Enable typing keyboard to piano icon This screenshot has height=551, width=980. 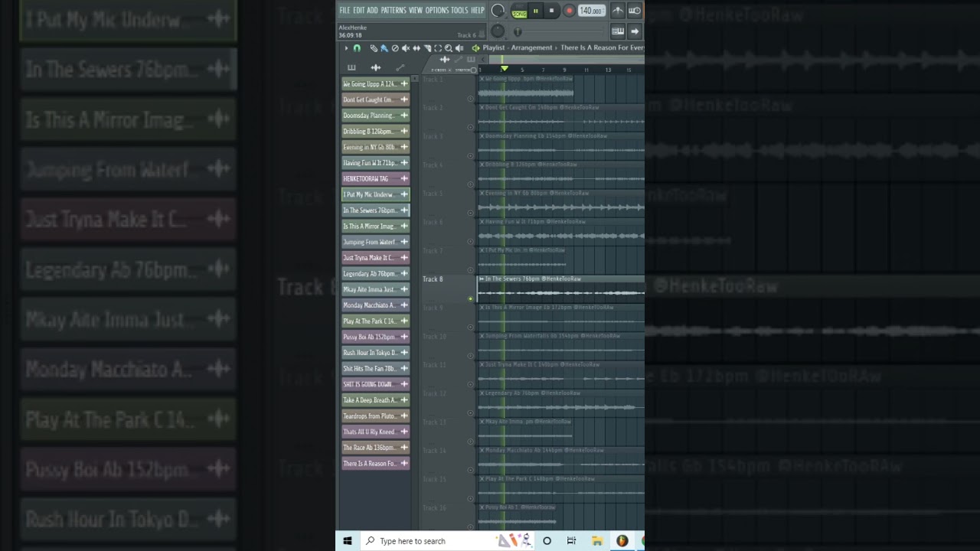coord(618,31)
